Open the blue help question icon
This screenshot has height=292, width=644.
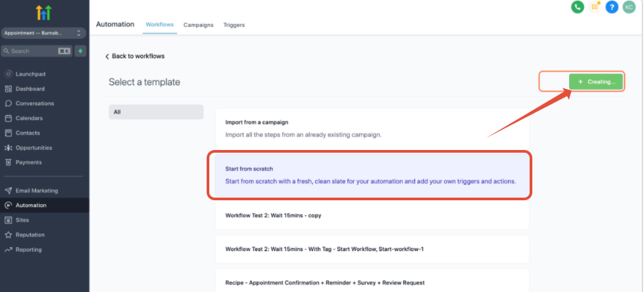point(611,7)
